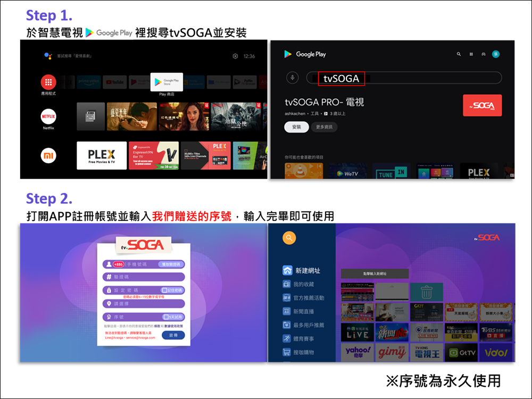Toggle the 記住密碼 checkbox

pos(164,290)
